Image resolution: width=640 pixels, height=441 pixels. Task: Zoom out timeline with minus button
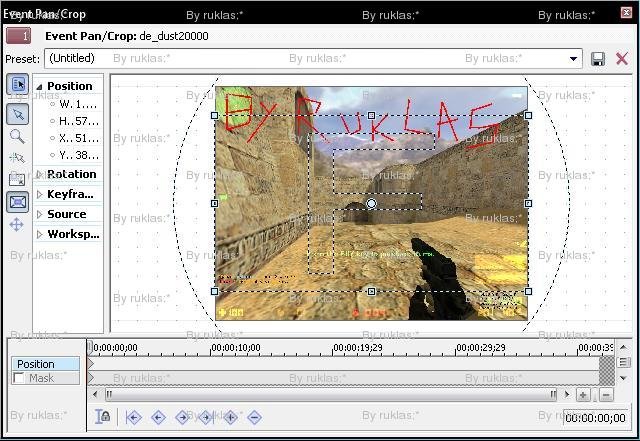pos(606,395)
